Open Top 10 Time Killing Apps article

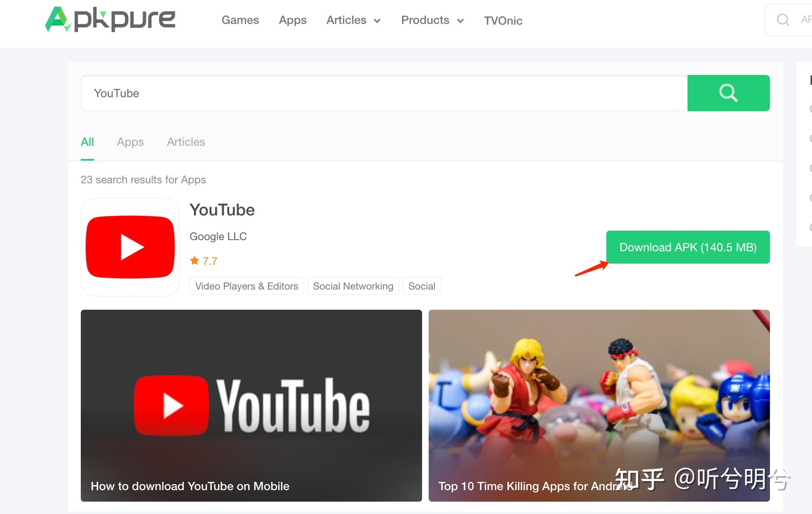(599, 406)
